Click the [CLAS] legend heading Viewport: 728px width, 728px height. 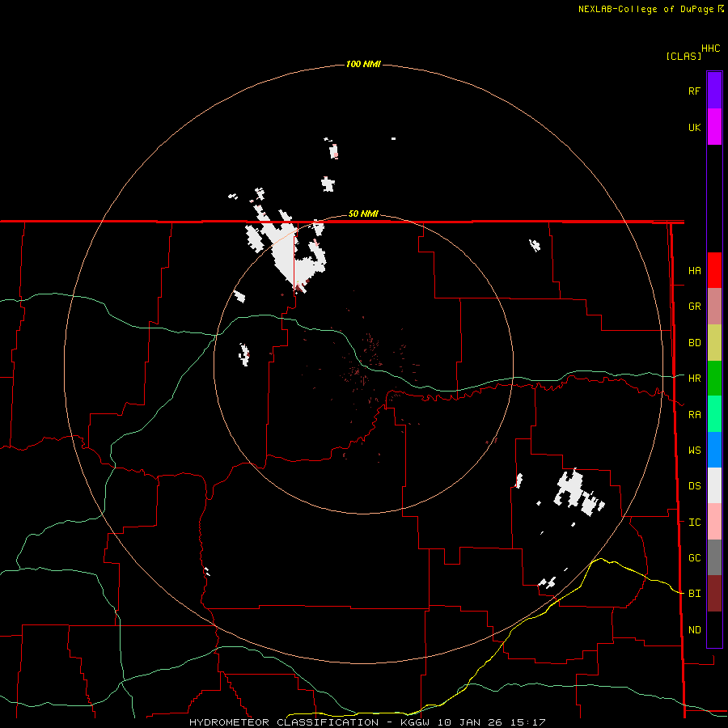(684, 56)
